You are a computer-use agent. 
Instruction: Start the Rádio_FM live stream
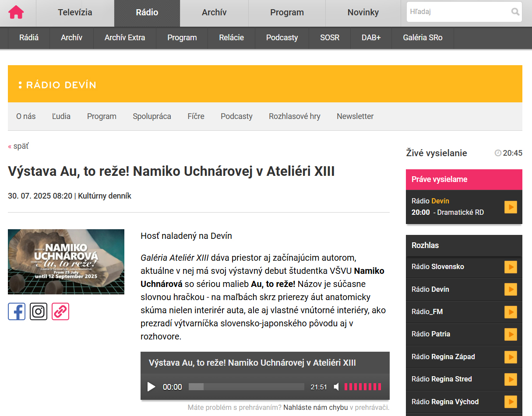(x=511, y=312)
